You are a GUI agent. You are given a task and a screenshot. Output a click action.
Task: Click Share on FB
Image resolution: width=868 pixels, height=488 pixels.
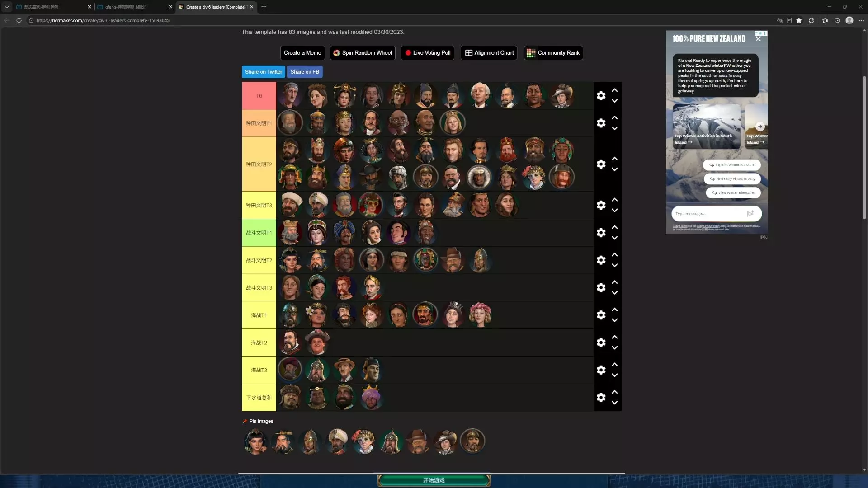point(305,72)
